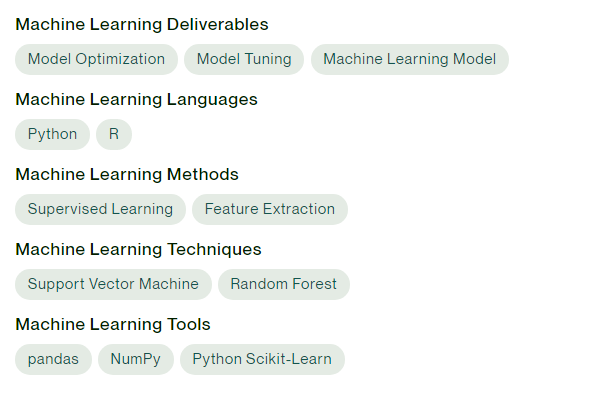
Task: Click the Machine Learning Deliverables heading
Action: tap(142, 25)
